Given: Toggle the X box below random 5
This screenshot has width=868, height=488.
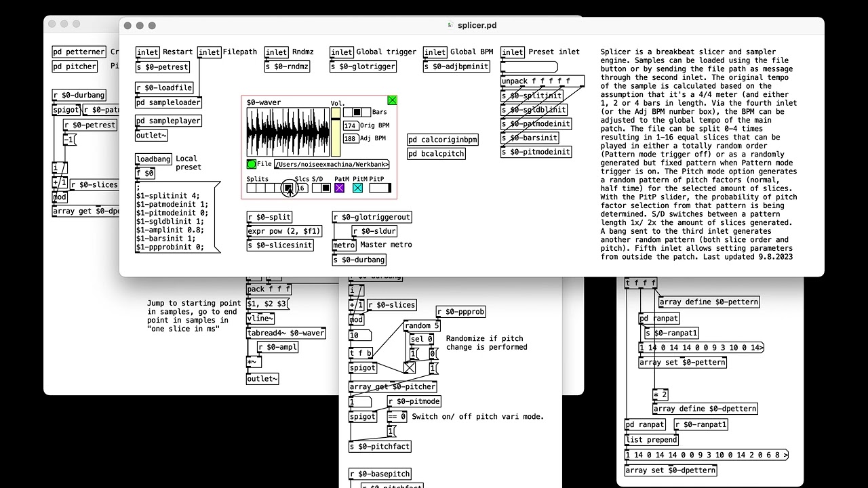Looking at the screenshot, I should click(x=410, y=368).
